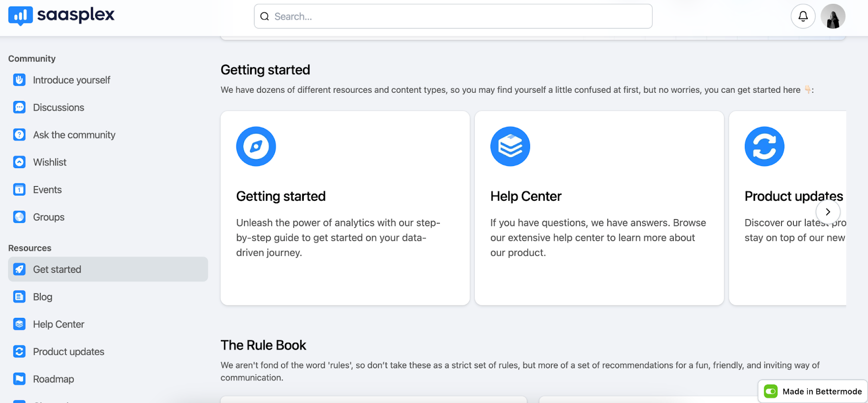Viewport: 868px width, 403px height.
Task: Open the Getting started card title
Action: (281, 196)
